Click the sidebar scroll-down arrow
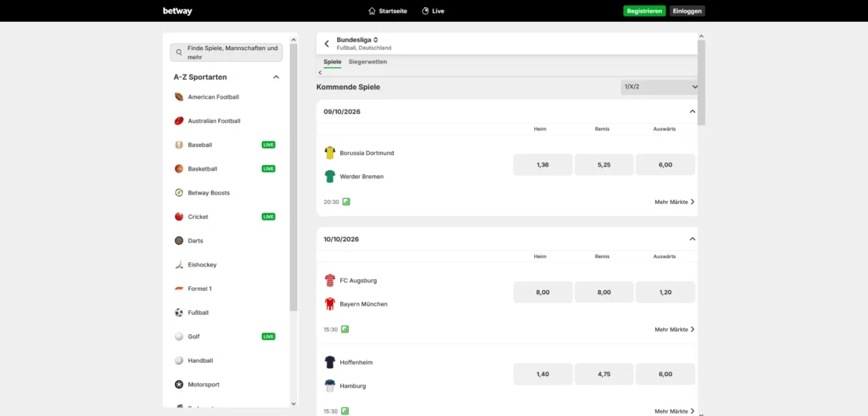868x416 pixels. click(293, 403)
